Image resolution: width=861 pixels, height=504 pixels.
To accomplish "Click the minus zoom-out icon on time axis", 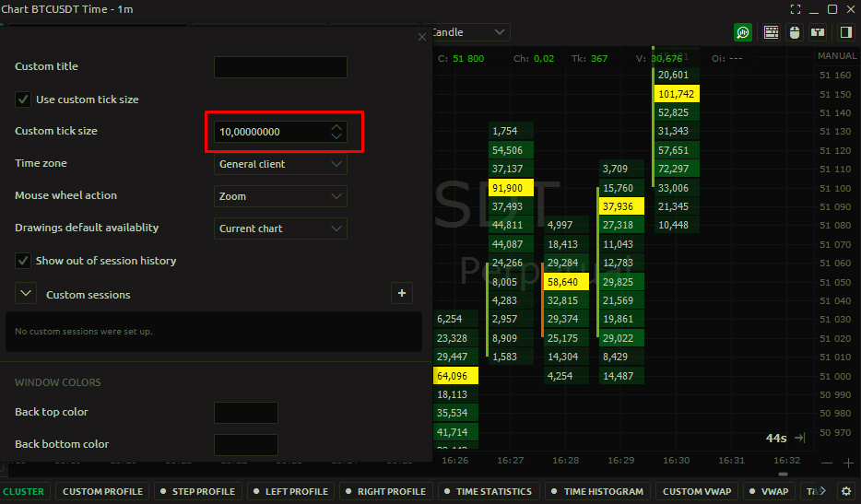I will point(826,463).
